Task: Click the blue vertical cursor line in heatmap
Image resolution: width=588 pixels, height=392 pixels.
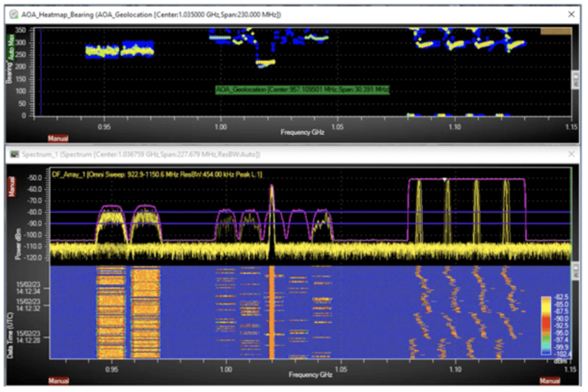Action: [41, 70]
